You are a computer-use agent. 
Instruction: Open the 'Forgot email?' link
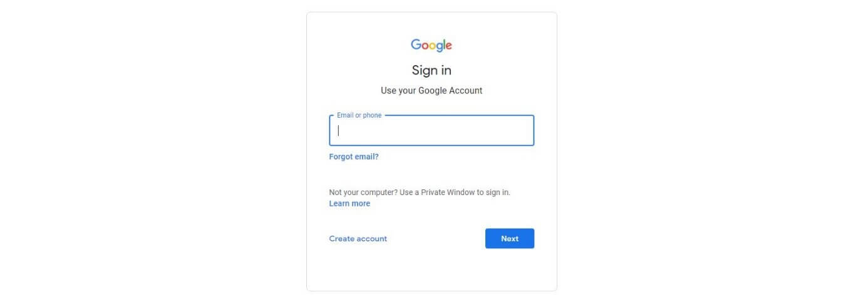(354, 157)
